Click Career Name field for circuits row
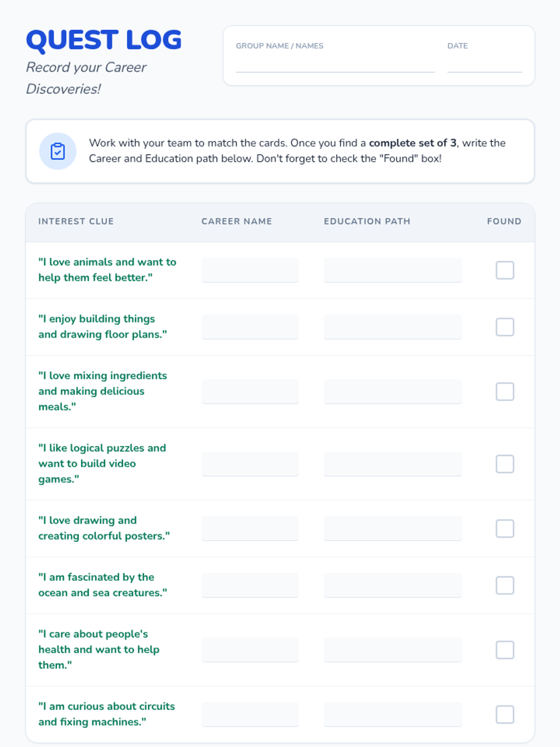The image size is (560, 747). coord(250,714)
